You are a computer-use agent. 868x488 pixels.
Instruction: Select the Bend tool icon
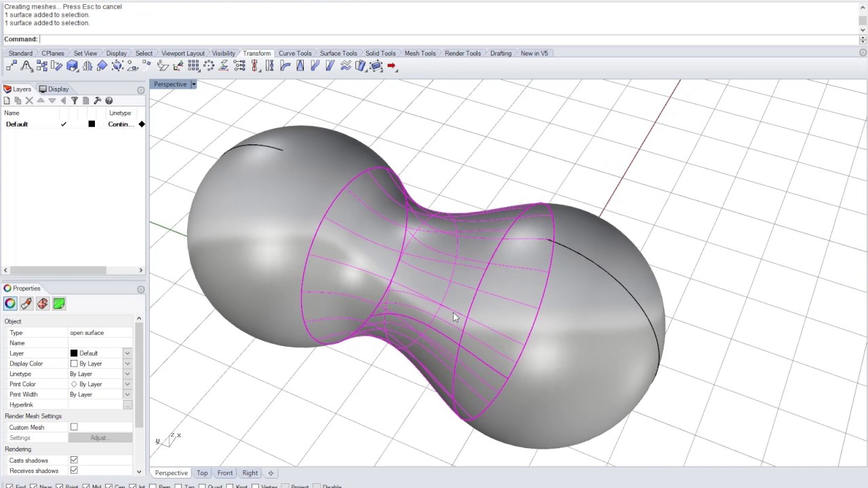click(x=285, y=66)
